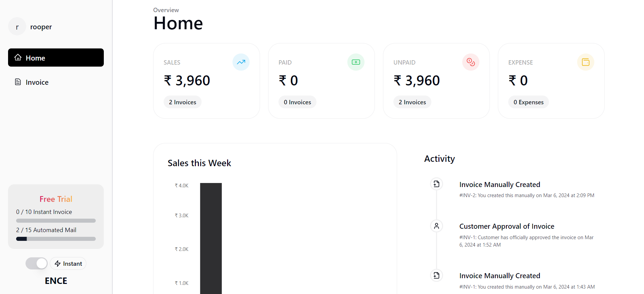Open the Invoice menu item
644x294 pixels.
click(x=37, y=82)
